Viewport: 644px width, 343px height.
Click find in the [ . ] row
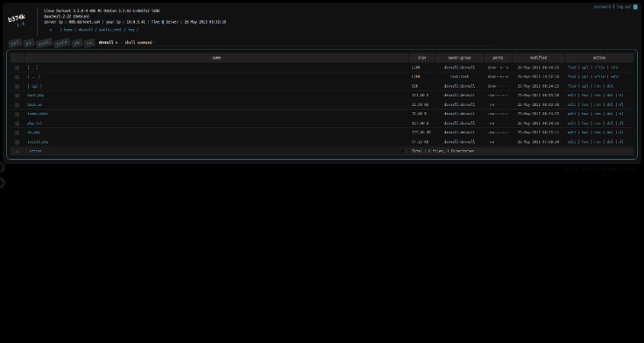coord(571,68)
